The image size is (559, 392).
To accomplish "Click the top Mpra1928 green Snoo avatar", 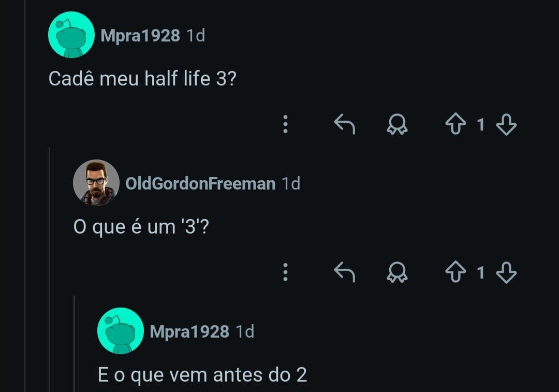I will coord(71,35).
